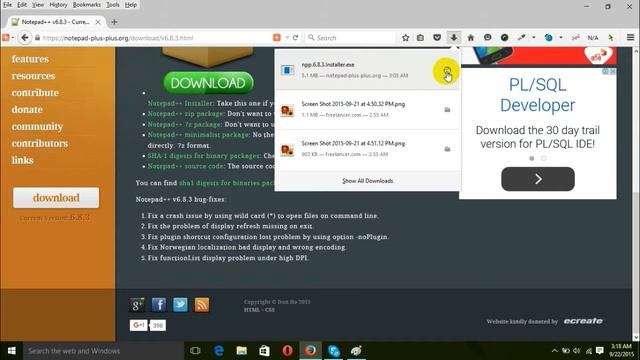This screenshot has height=360, width=640.
Task: Open Windows Start menu
Action: (x=11, y=351)
